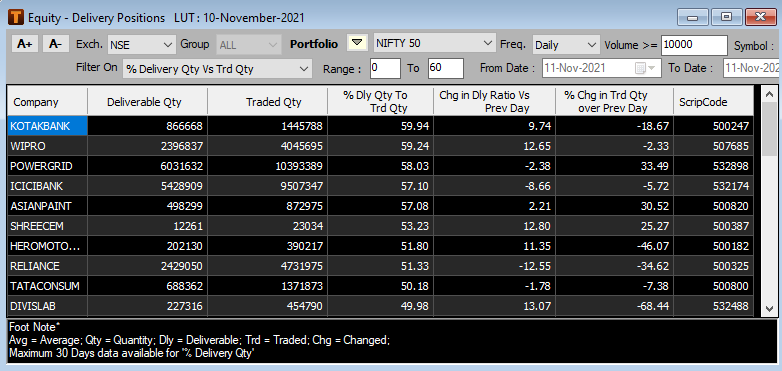Image resolution: width=782 pixels, height=371 pixels.
Task: Select the ASIANPAINT company cell
Action: [x=47, y=206]
